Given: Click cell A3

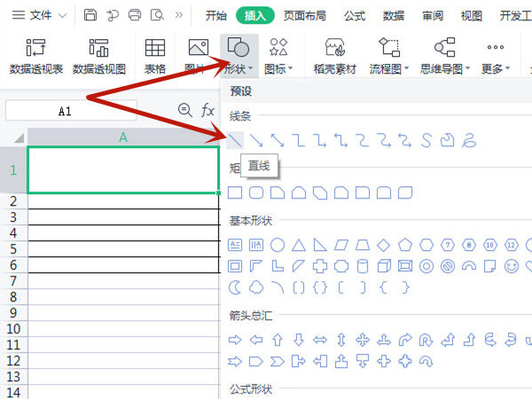Looking at the screenshot, I should click(x=123, y=217).
